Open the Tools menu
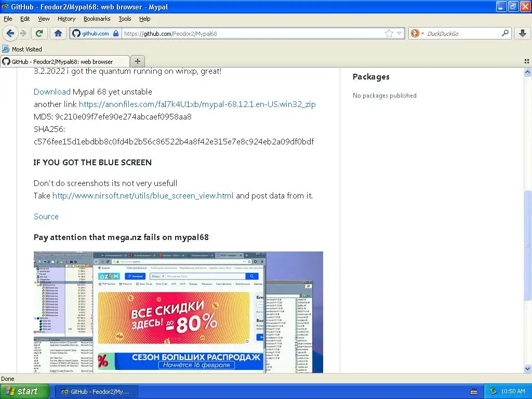The width and height of the screenshot is (532, 399). [125, 19]
